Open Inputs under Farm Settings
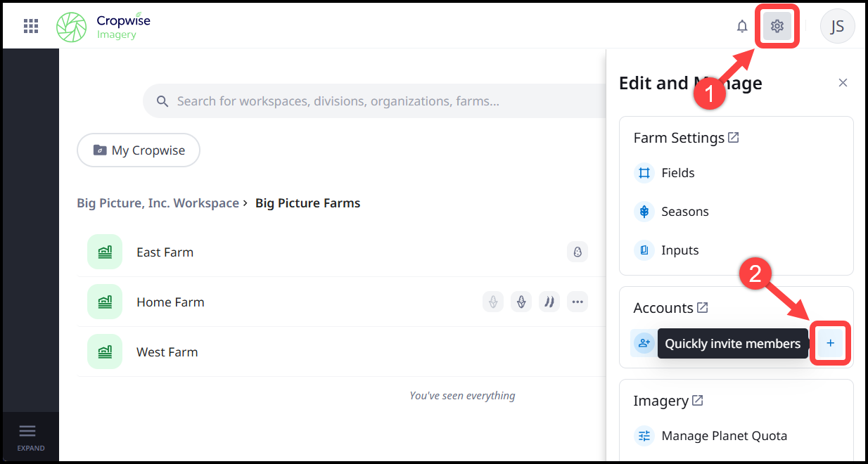The height and width of the screenshot is (464, 868). point(679,250)
